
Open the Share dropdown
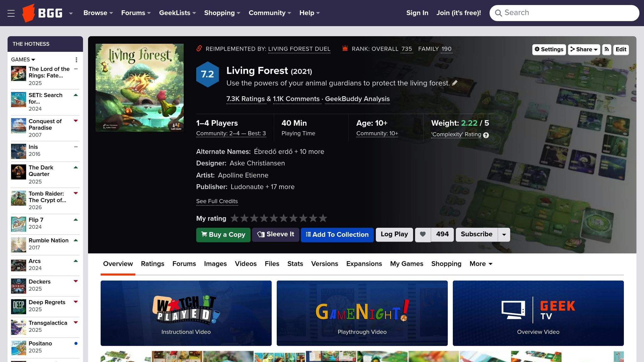click(x=584, y=49)
